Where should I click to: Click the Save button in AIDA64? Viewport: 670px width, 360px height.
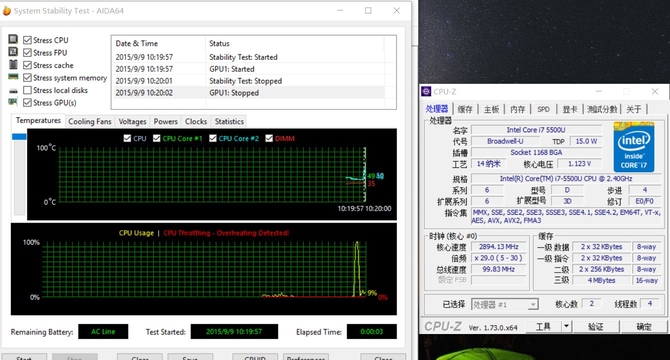click(190, 357)
